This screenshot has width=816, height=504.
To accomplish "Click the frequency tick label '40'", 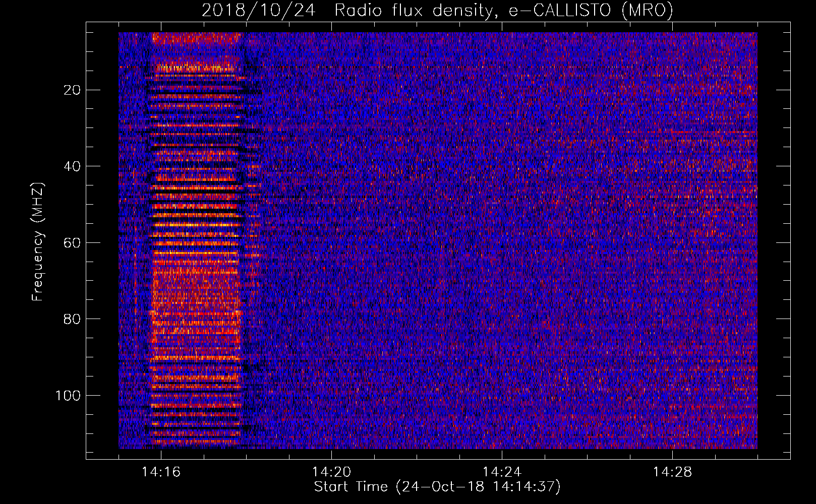I will click(72, 166).
